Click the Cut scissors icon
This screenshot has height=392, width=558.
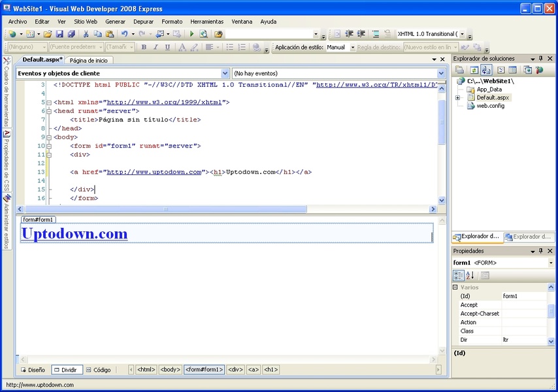click(86, 34)
